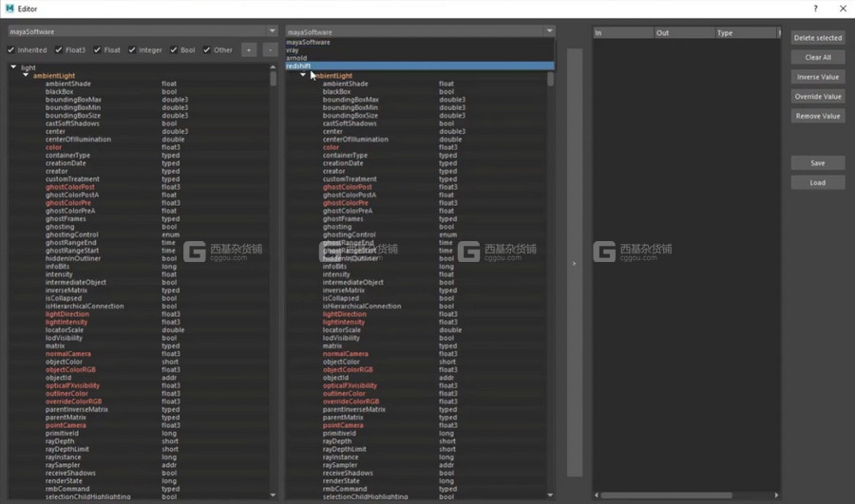Select castSoftShadows in the left panel

pos(72,123)
